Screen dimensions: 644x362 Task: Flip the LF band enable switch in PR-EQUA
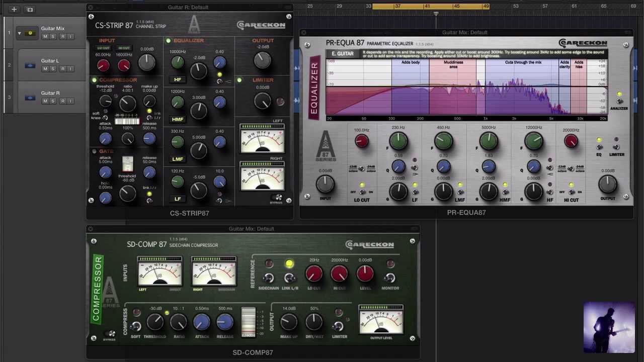(x=415, y=192)
